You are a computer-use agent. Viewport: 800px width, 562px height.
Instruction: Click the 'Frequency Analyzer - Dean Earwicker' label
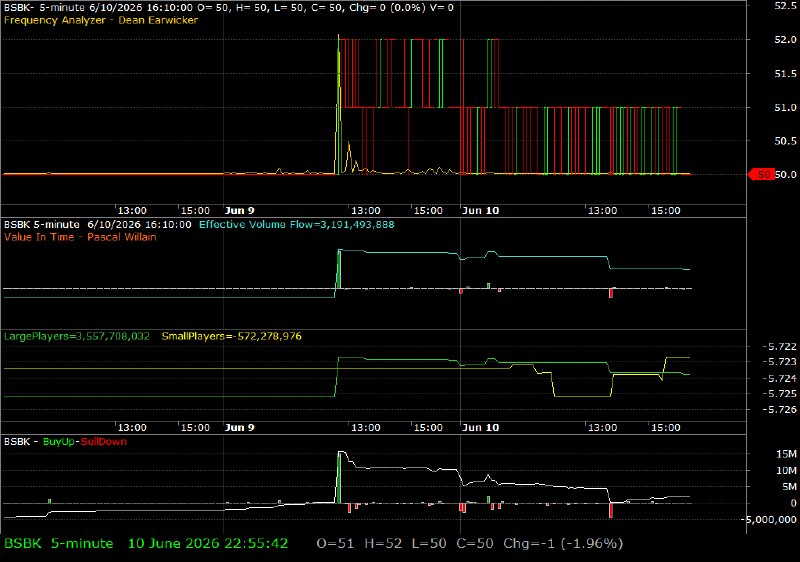[101, 20]
